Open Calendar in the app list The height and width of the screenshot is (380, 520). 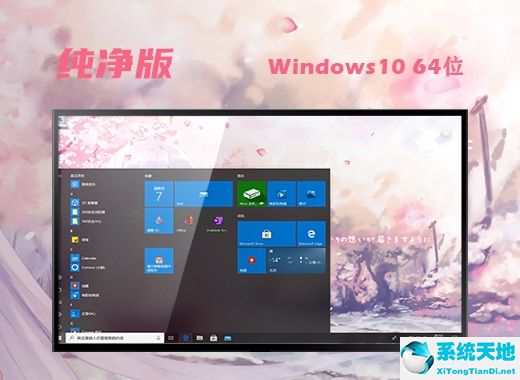click(x=84, y=258)
